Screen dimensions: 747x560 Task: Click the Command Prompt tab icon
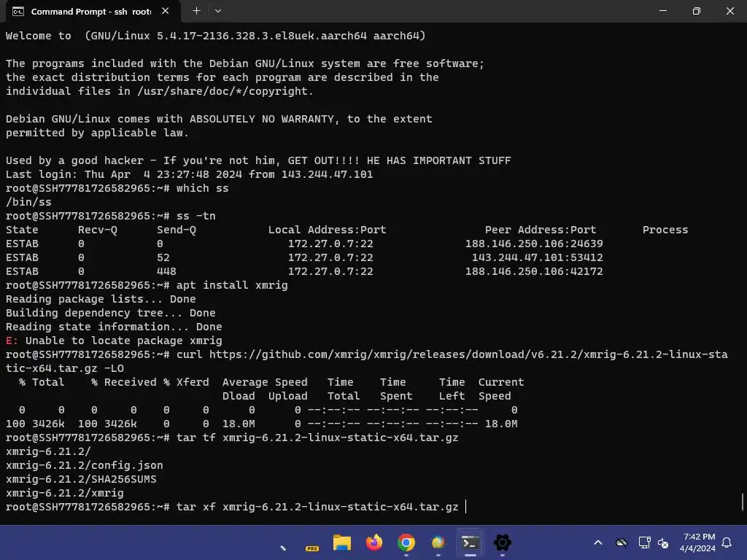tap(18, 12)
